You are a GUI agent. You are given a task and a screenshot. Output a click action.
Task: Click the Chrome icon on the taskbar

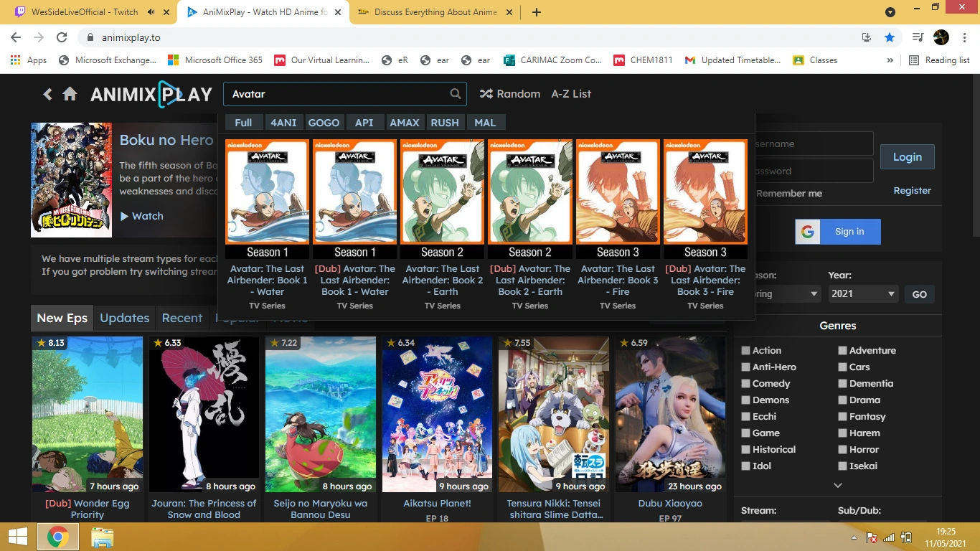pos(57,536)
